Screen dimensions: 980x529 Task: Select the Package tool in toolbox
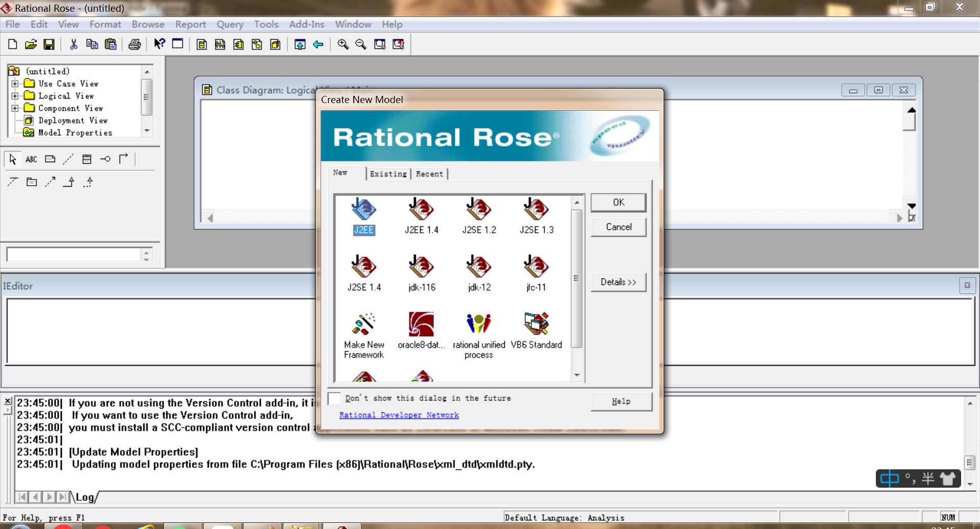32,182
